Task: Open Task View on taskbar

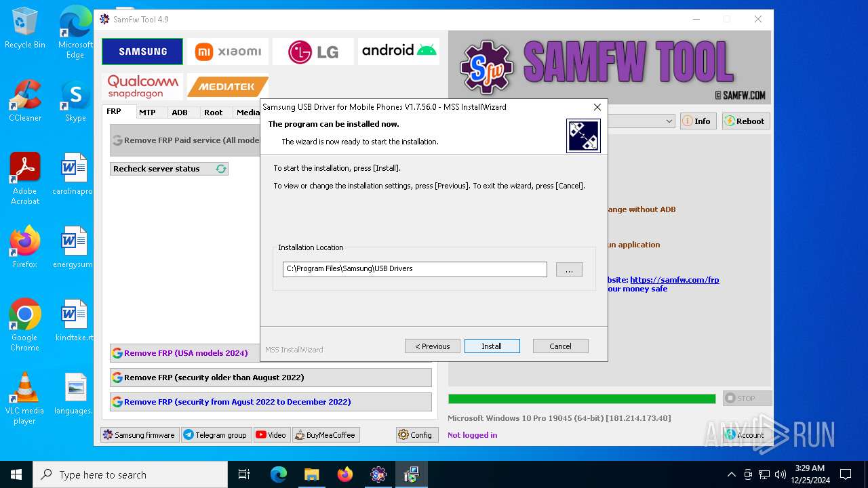Action: click(244, 474)
